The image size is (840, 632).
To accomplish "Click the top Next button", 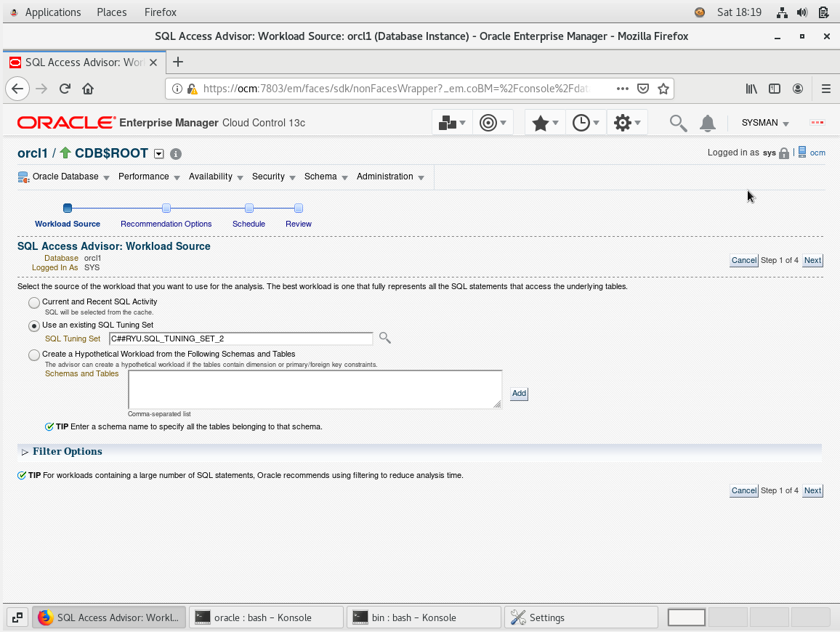I will click(812, 260).
